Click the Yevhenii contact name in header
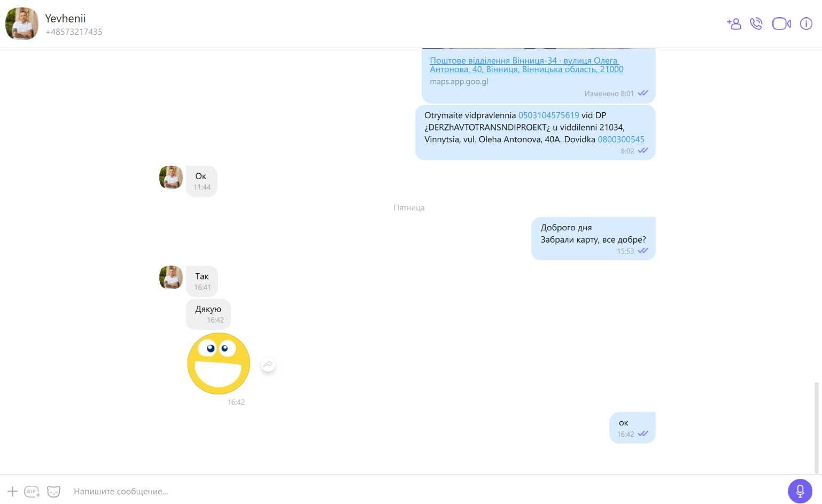The image size is (822, 504). [x=65, y=18]
